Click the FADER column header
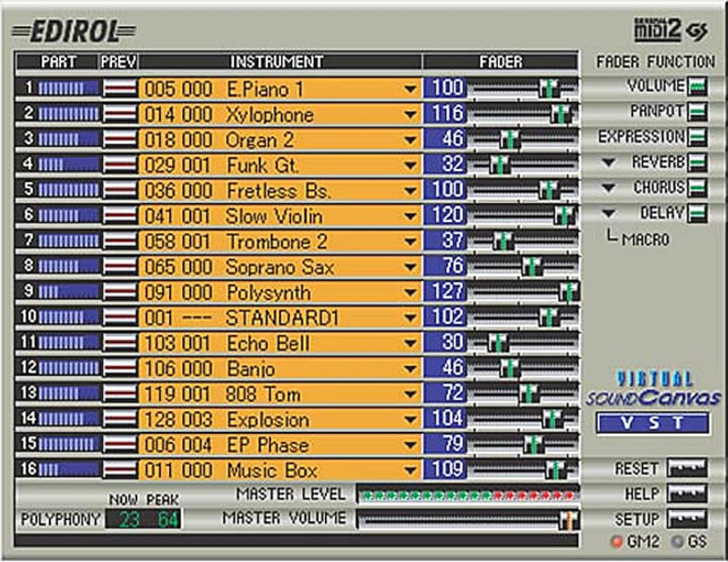The width and height of the screenshot is (728, 562). (x=500, y=62)
